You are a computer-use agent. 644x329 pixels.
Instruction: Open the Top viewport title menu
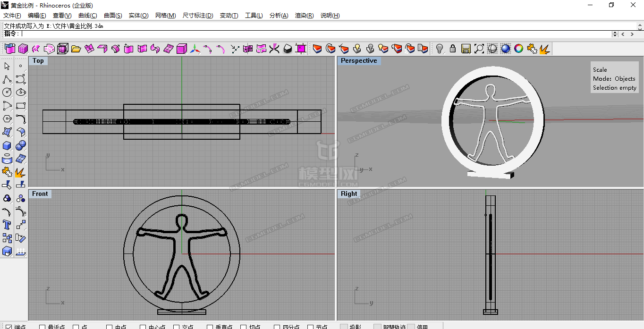click(x=38, y=61)
